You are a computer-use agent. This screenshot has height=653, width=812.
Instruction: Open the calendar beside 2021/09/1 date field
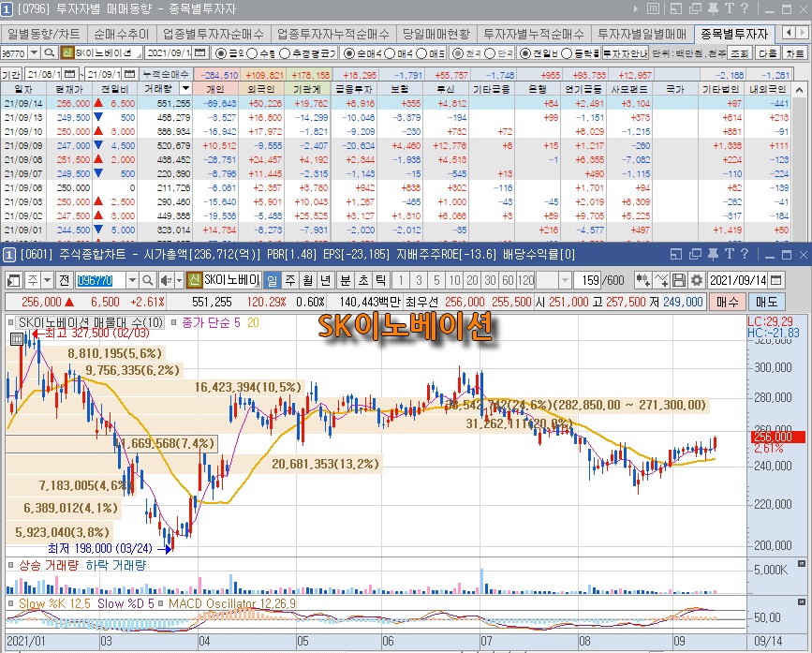(199, 52)
